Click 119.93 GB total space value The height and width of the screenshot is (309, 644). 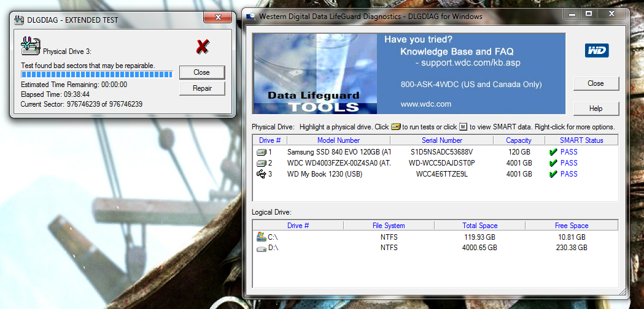(x=479, y=237)
